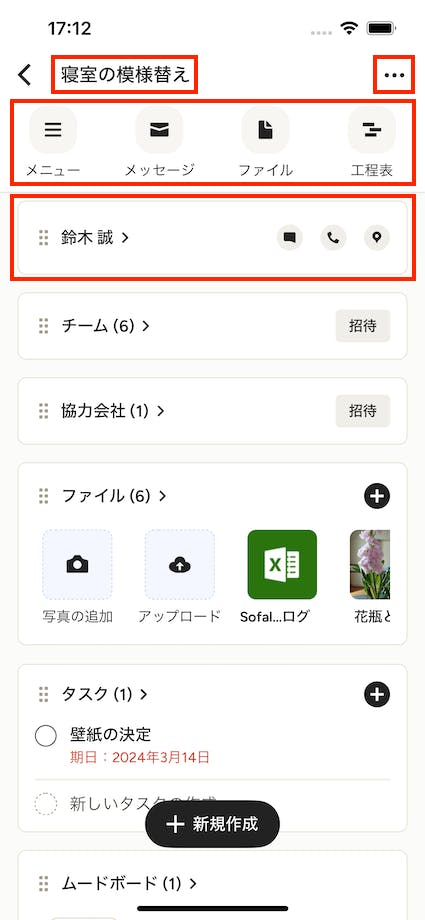Open the 工程表 schedule icon
Screen dimensions: 425x920
point(372,130)
